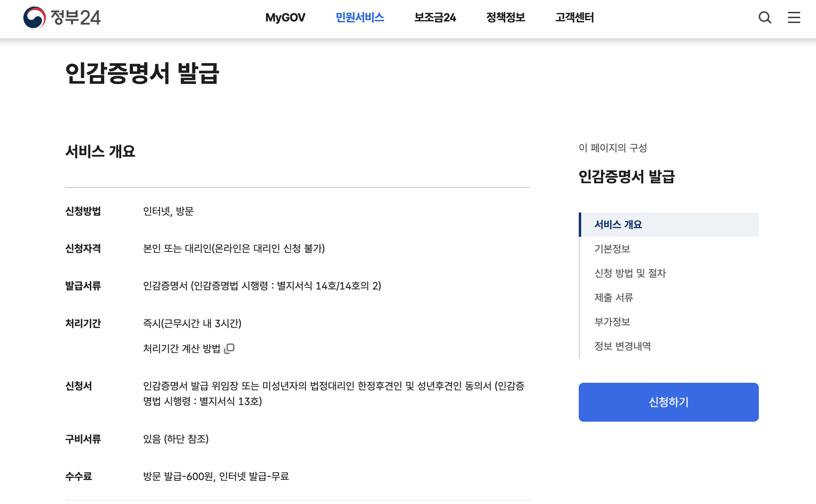Open the 고객센터 menu
Image resolution: width=816 pixels, height=504 pixels.
coord(574,18)
